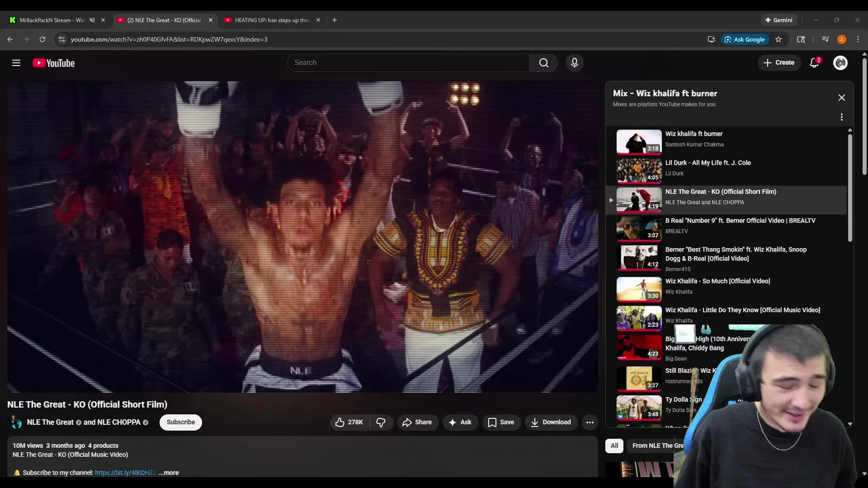
Task: Select the currently playing NLE KO playlist row
Action: click(726, 199)
